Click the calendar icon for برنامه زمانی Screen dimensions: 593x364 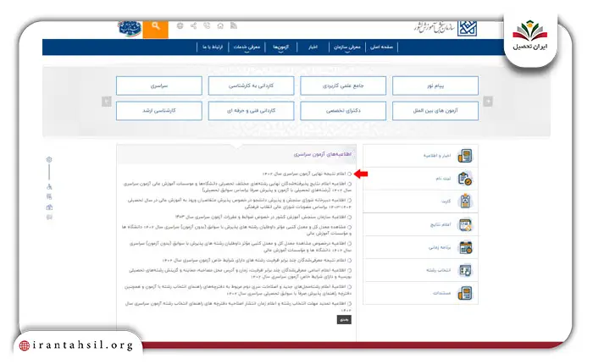point(465,247)
